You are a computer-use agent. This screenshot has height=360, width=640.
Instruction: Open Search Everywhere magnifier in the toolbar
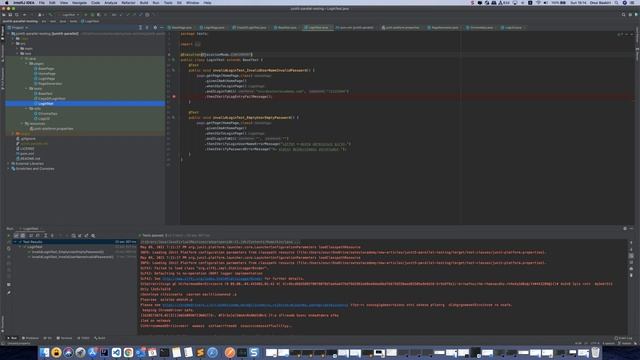623,15
